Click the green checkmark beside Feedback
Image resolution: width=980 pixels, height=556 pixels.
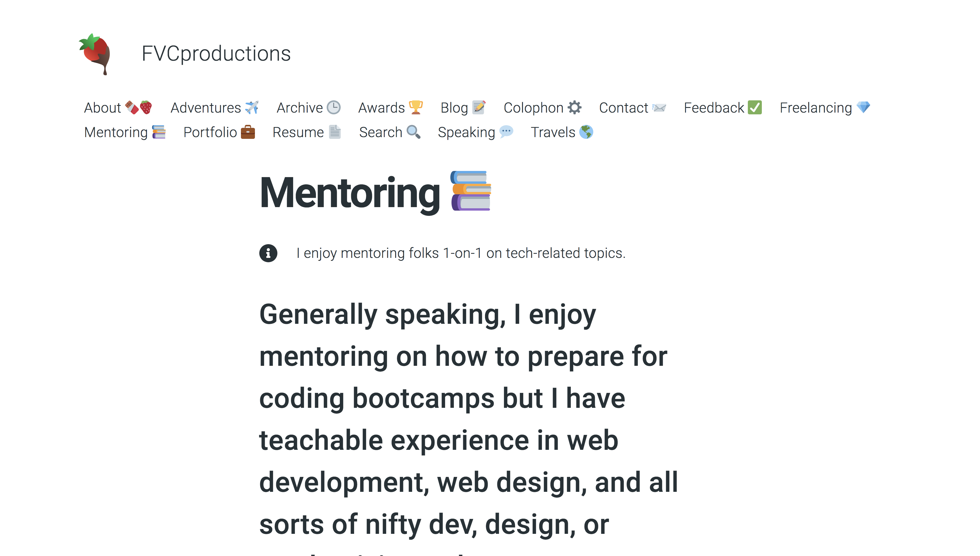click(755, 108)
